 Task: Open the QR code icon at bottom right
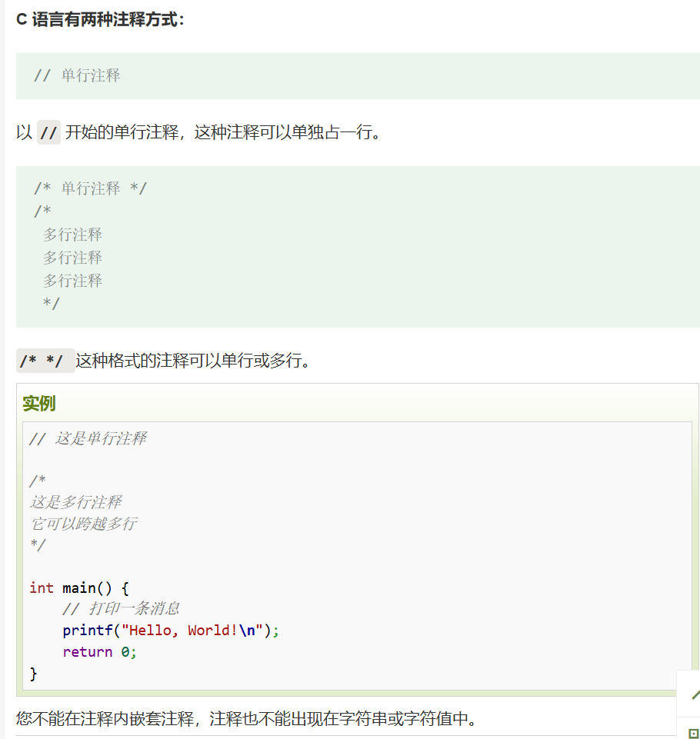pos(694,732)
